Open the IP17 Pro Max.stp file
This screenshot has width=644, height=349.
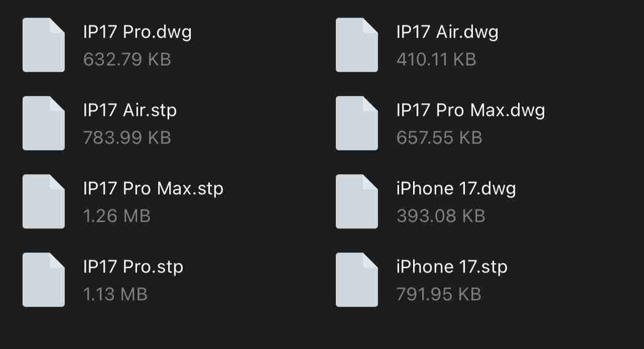(152, 188)
